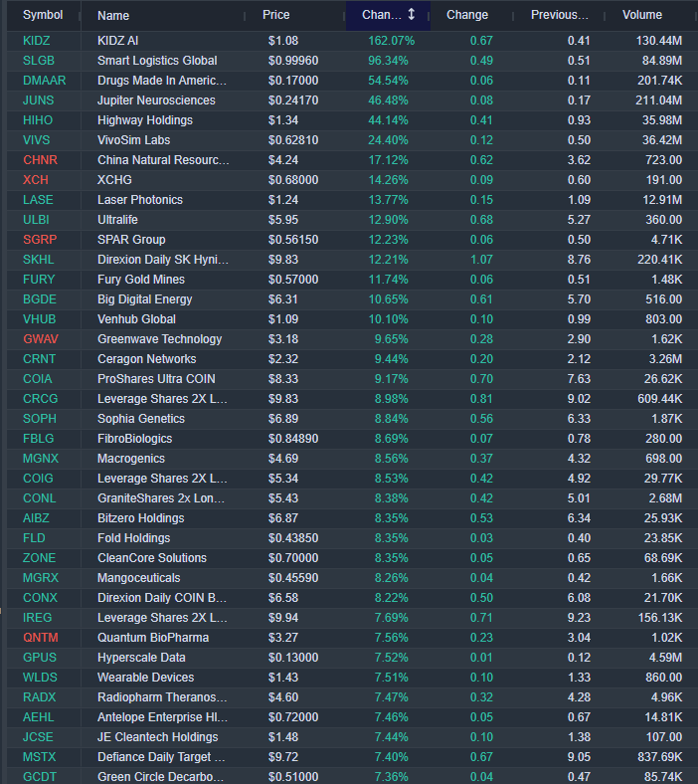The image size is (698, 784).
Task: Click the 96.34% change value
Action: (x=388, y=61)
